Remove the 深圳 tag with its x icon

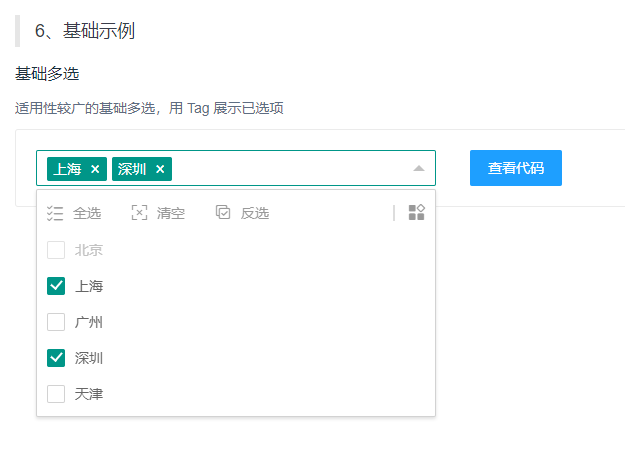pyautogui.click(x=160, y=169)
